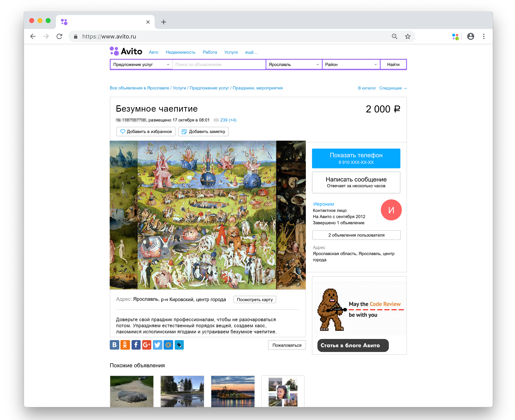This screenshot has height=420, width=515.
Task: Open the Услуги navigation item
Action: point(231,52)
